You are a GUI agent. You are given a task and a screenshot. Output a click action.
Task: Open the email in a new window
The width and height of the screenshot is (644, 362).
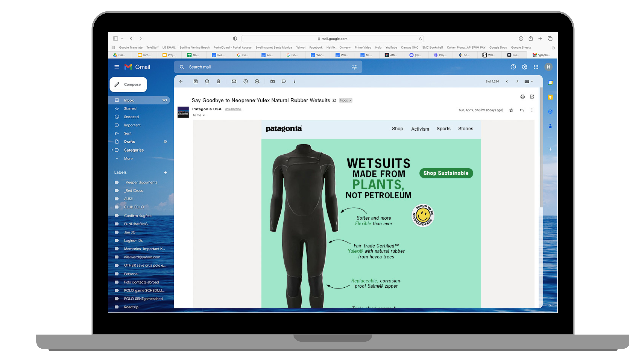tap(532, 97)
